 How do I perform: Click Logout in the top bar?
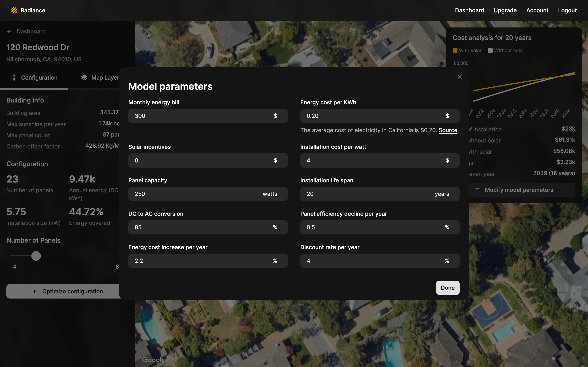click(x=567, y=10)
